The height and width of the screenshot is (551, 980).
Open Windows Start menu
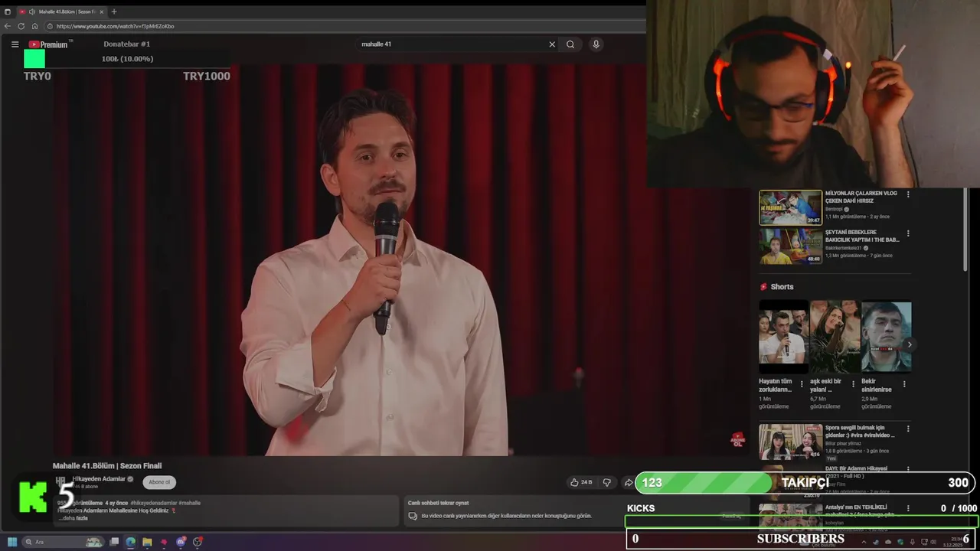pos(12,542)
